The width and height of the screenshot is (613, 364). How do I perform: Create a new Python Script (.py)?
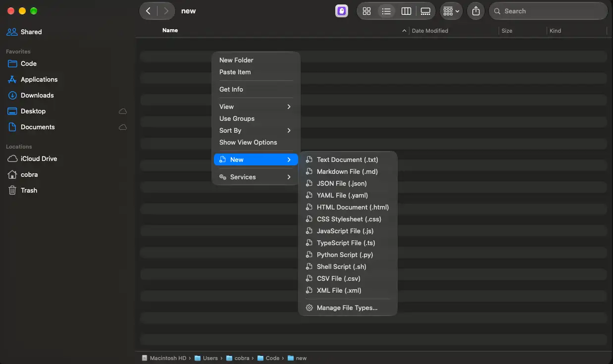tap(348, 255)
